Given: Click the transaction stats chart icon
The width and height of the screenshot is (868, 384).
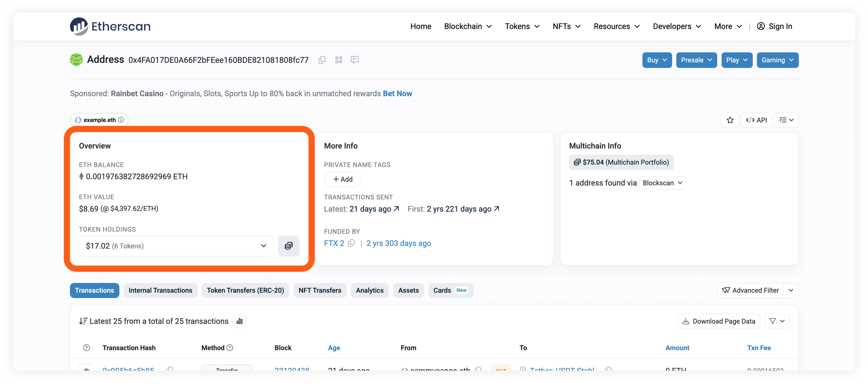Looking at the screenshot, I should click(x=239, y=321).
